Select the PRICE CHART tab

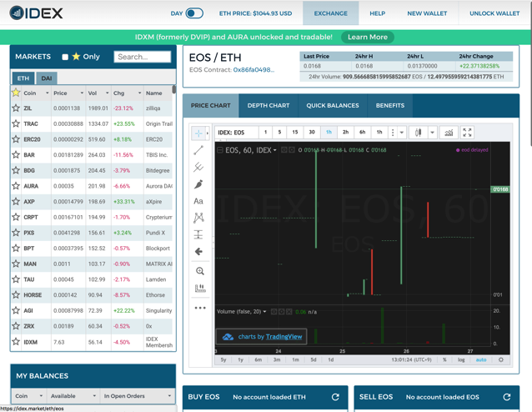210,106
